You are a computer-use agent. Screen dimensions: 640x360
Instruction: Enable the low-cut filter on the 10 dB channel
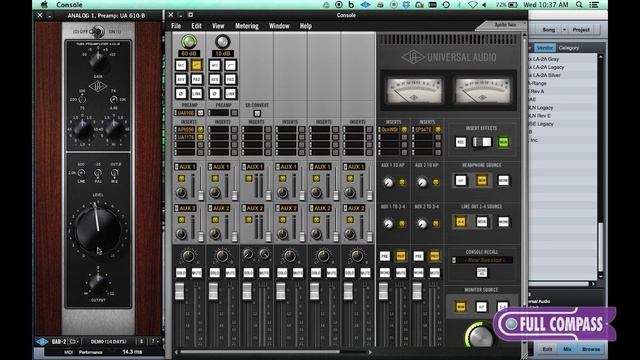[x=231, y=65]
